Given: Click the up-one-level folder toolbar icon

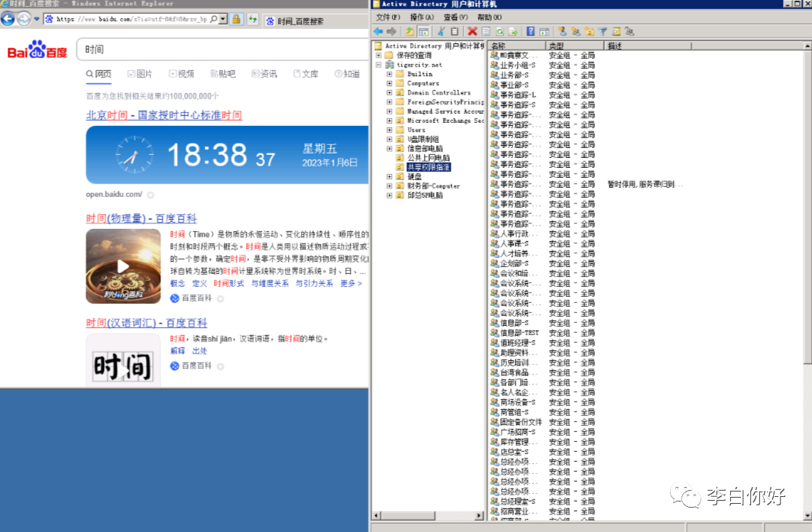Looking at the screenshot, I should (x=409, y=31).
